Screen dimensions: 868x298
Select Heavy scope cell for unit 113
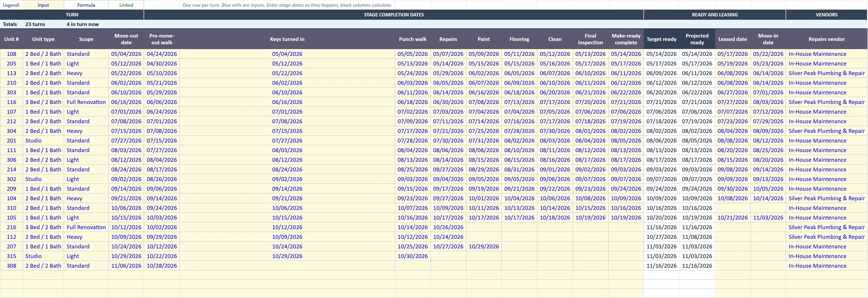tap(86, 73)
